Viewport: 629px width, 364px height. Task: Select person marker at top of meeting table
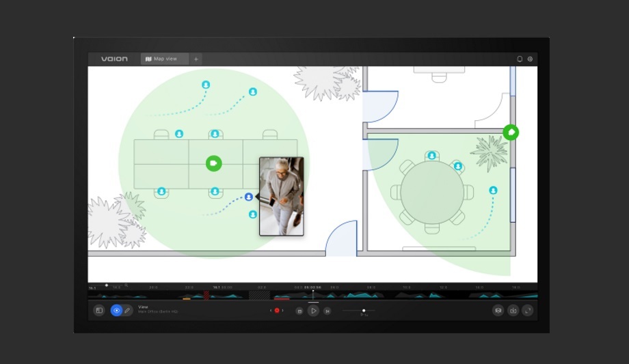[x=431, y=156]
